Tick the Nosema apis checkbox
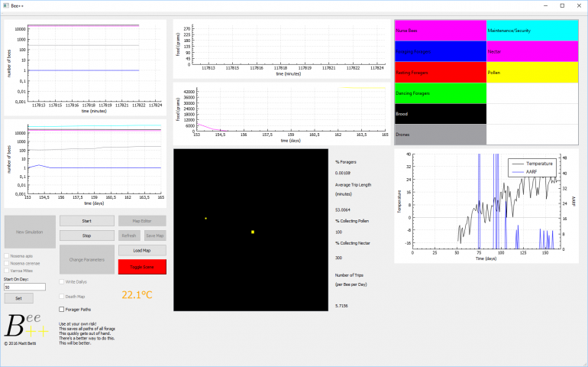This screenshot has width=588, height=367. [8, 255]
